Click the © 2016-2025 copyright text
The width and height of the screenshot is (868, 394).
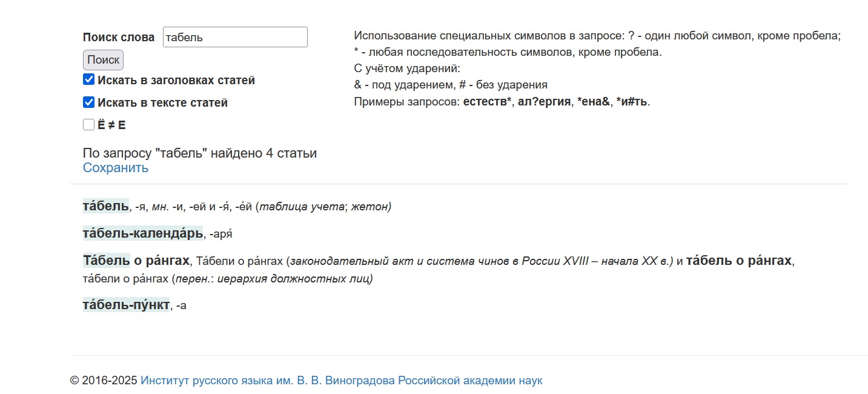[104, 381]
